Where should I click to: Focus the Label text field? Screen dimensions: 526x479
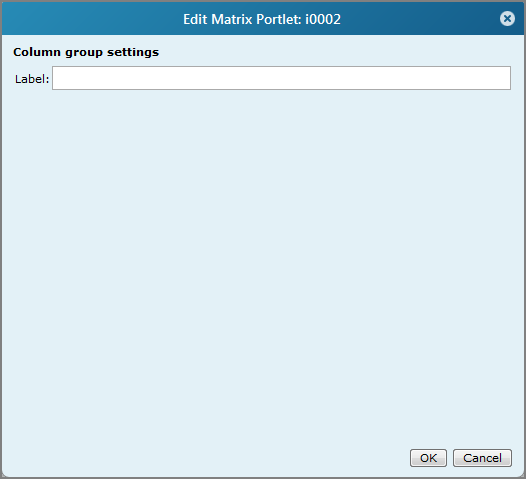(281, 78)
